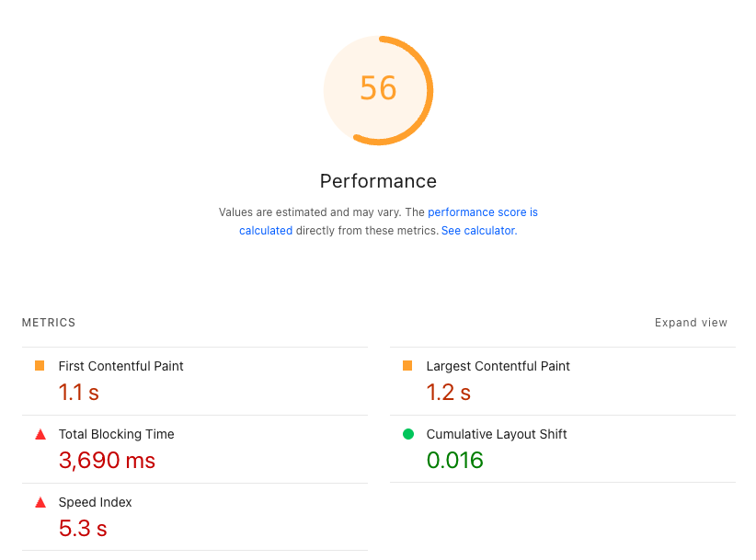The width and height of the screenshot is (756, 560).
Task: Click the 1.2 s Largest Contentful Paint value
Action: coord(448,393)
